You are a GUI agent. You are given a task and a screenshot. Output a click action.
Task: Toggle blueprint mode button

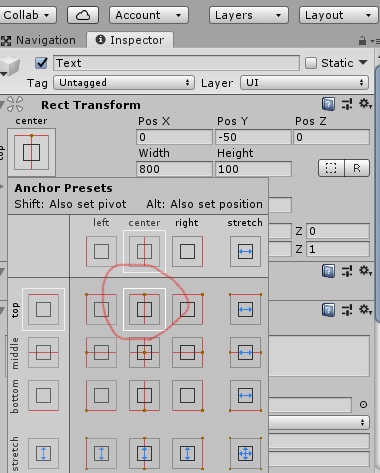331,168
